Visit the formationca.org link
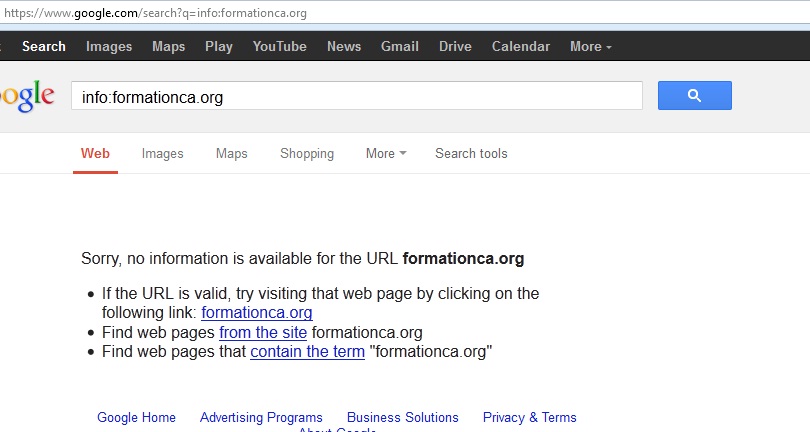Image resolution: width=810 pixels, height=432 pixels. (x=257, y=313)
